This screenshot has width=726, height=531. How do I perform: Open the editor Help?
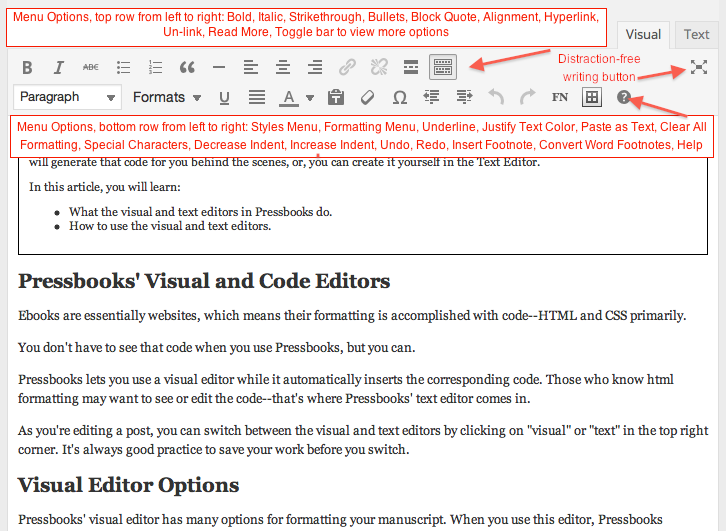pyautogui.click(x=624, y=97)
